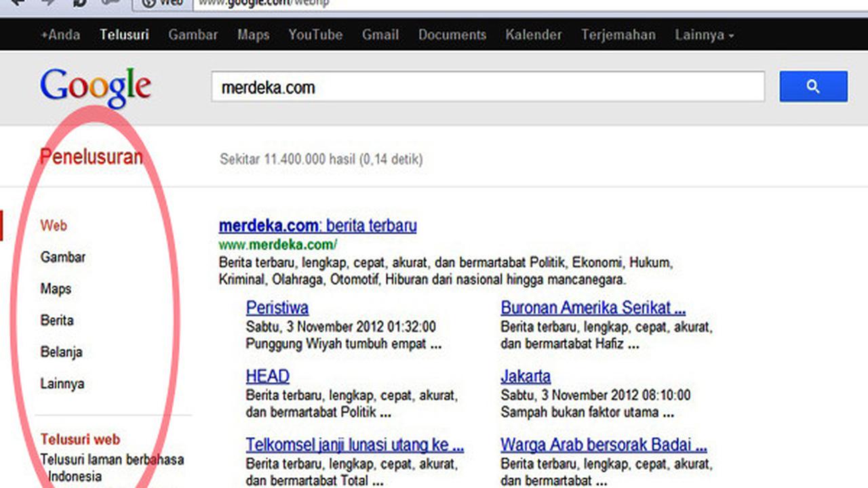The height and width of the screenshot is (488, 868).
Task: Open Gmail from the top bar
Action: 380,35
